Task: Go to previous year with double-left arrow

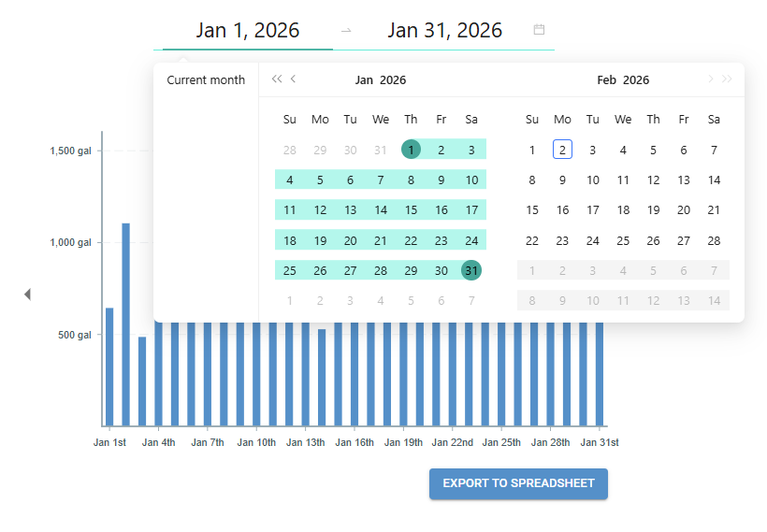Action: pyautogui.click(x=276, y=79)
